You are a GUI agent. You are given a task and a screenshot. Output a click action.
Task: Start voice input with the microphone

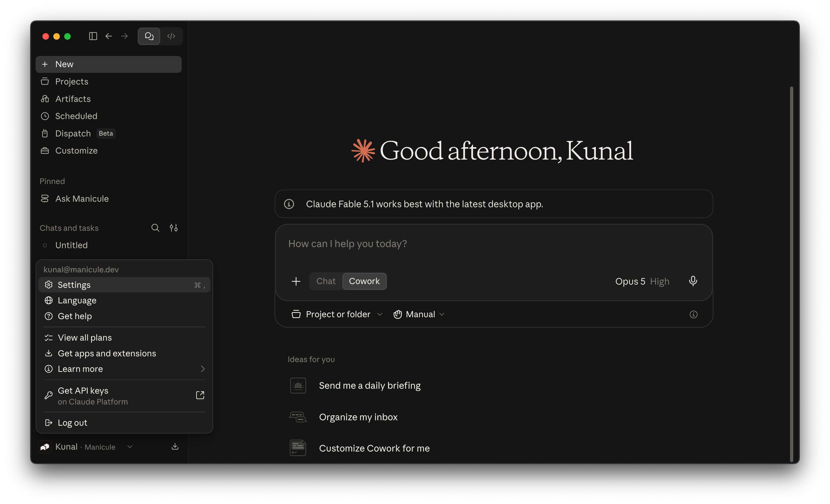693,281
